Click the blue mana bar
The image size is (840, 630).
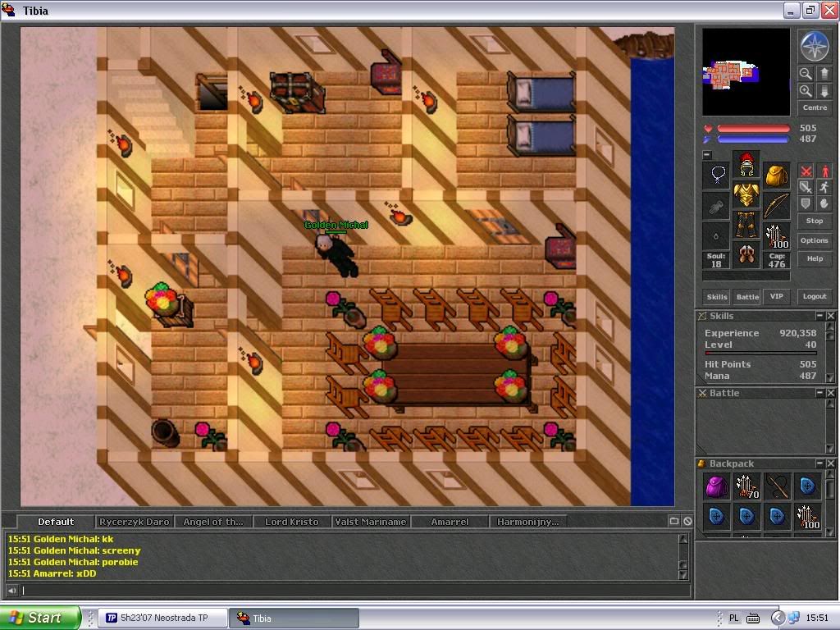(x=753, y=139)
